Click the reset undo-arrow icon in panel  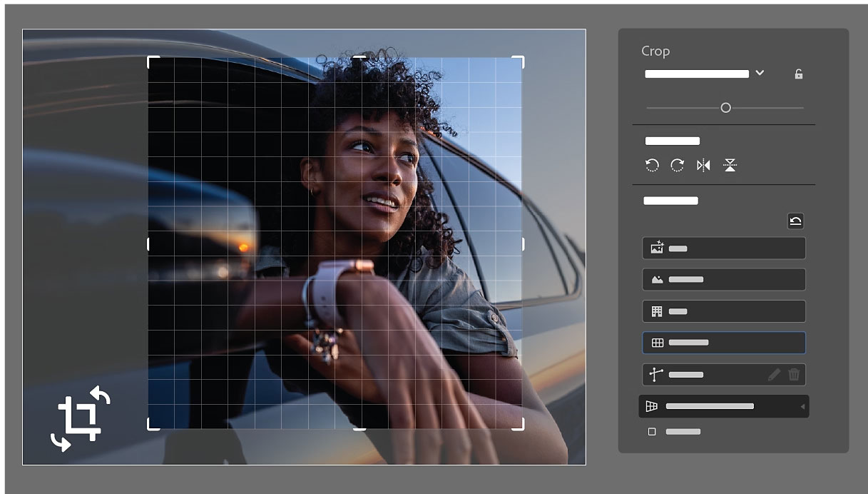point(795,221)
